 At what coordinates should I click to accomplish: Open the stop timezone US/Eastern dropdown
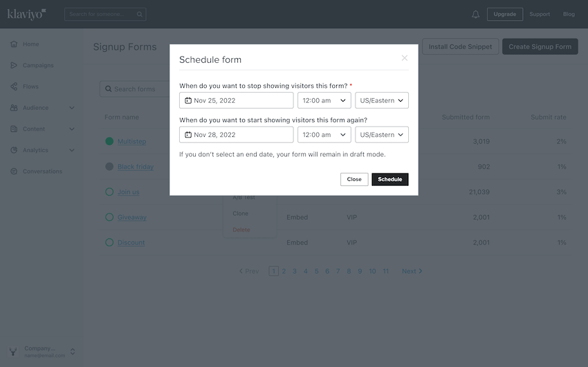(382, 100)
